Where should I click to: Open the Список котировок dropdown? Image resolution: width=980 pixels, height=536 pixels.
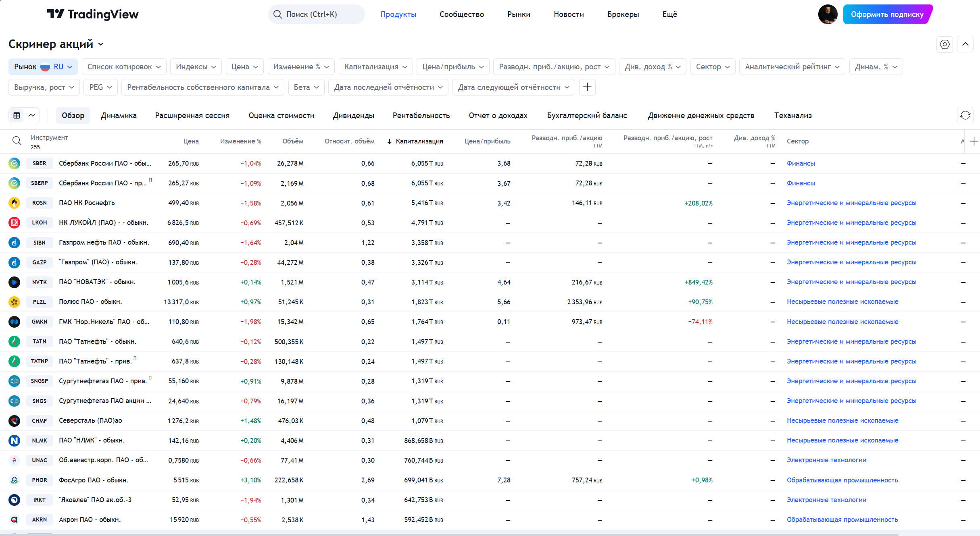click(124, 66)
